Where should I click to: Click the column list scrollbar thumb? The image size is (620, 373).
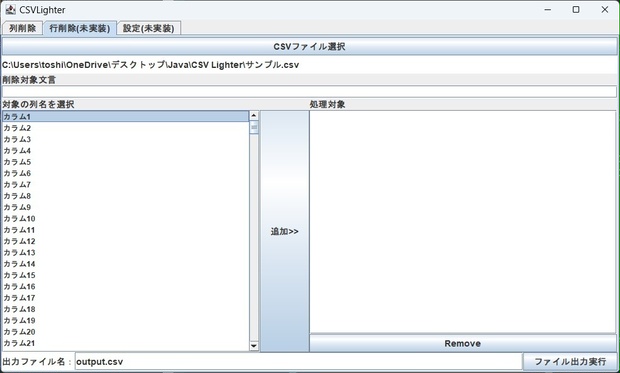(254, 127)
